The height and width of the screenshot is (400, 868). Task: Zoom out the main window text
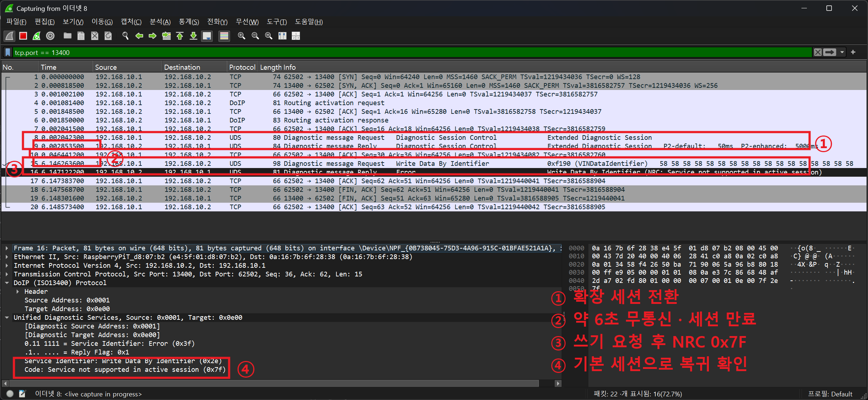pos(255,36)
